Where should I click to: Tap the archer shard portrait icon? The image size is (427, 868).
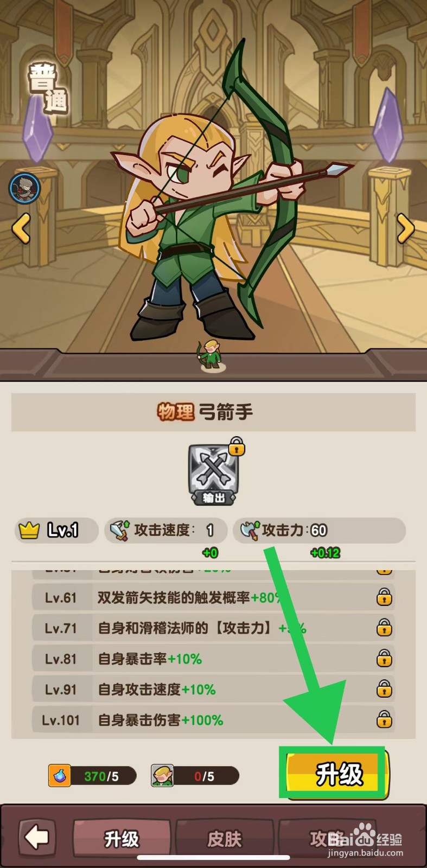coord(162,776)
